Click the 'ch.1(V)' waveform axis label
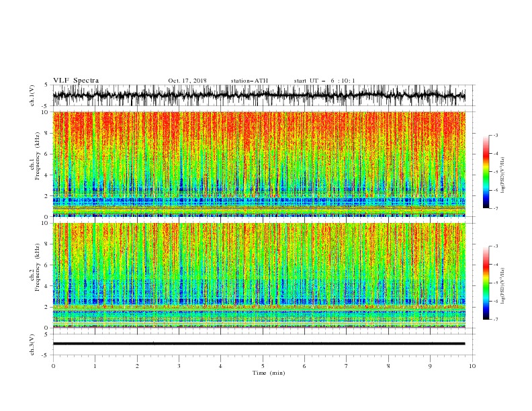Screen dimensions: 532x411 [x=32, y=95]
